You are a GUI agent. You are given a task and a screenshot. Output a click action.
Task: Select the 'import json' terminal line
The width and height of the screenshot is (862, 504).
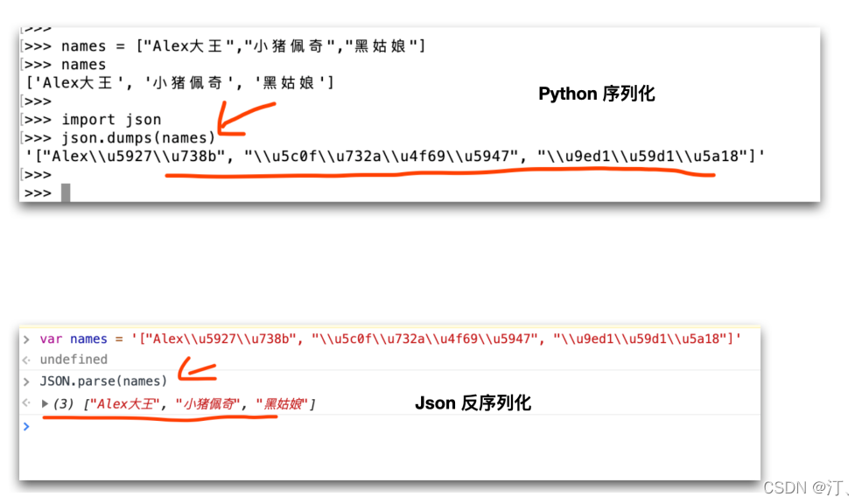click(x=93, y=120)
